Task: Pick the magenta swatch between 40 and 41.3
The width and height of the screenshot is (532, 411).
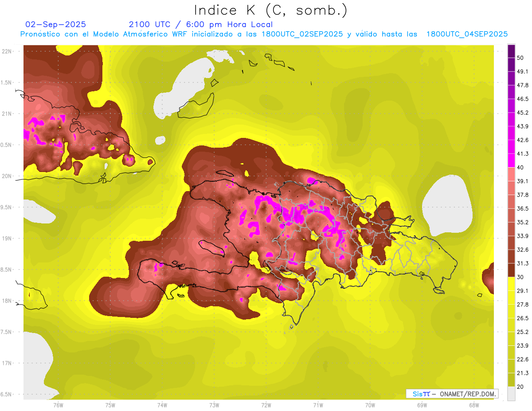Action: (512, 160)
